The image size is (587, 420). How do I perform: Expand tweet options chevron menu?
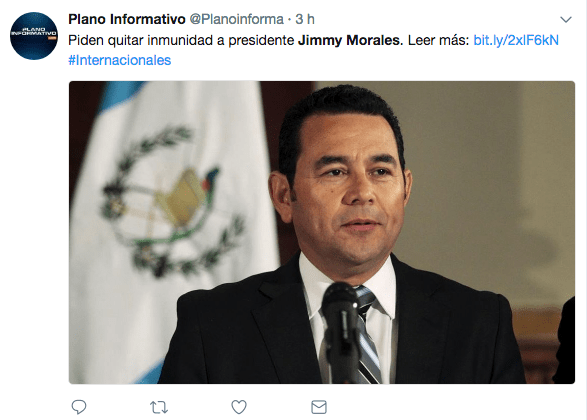click(566, 19)
